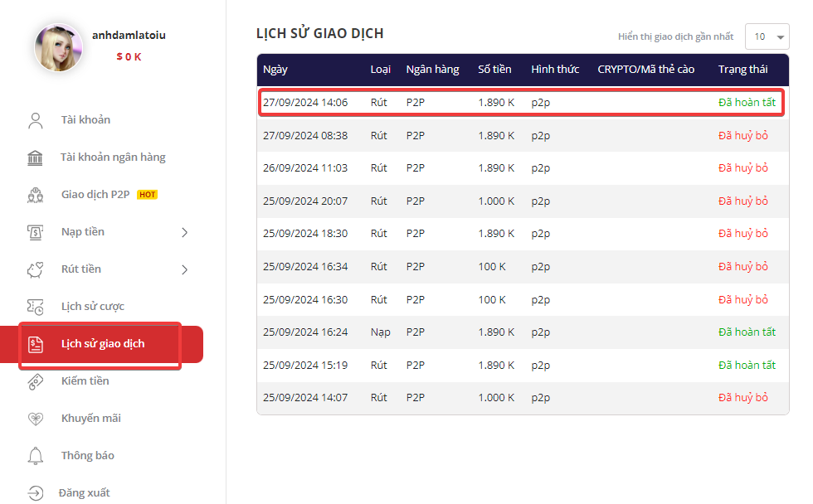Click the 100 K amount at 25/09/2024 16:34

491,267
